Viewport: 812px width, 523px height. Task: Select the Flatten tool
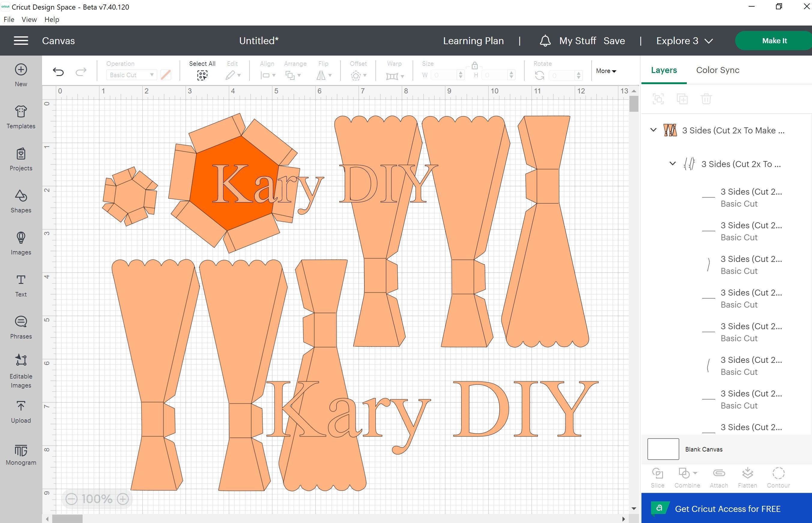click(747, 476)
